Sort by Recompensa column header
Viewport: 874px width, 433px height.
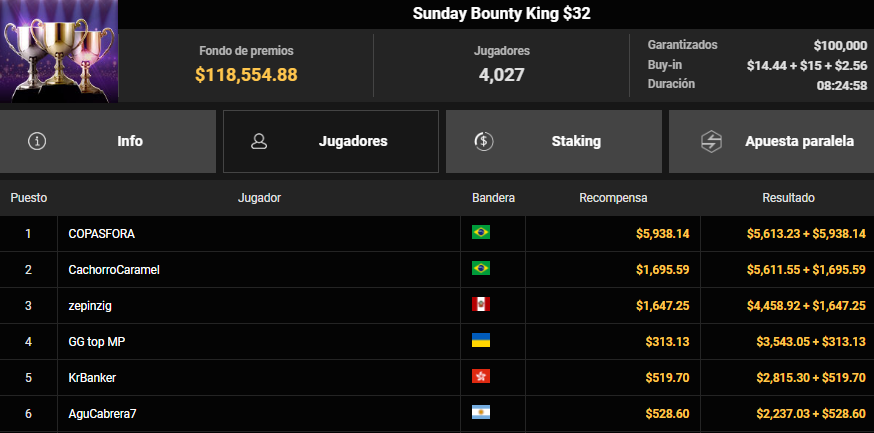pos(613,198)
